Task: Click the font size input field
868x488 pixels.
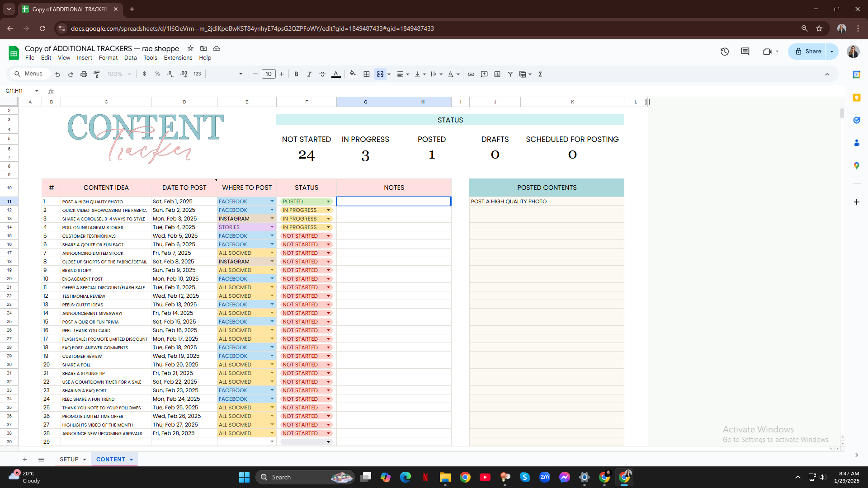Action: click(x=269, y=74)
